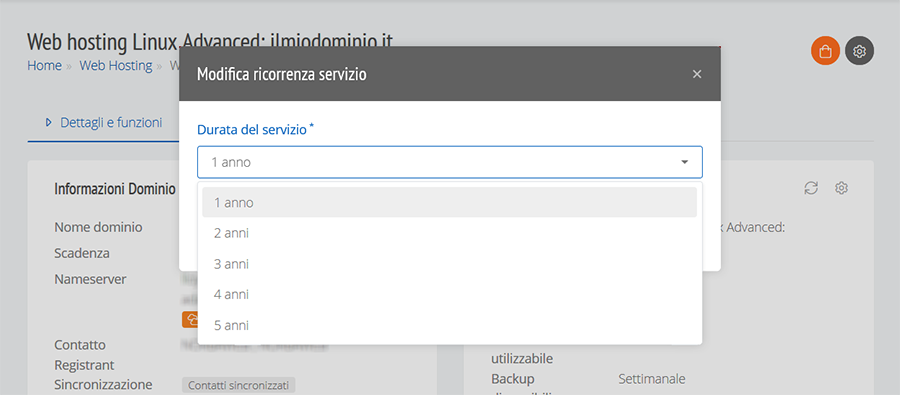
Task: Click the refresh icon in right panel
Action: (x=811, y=188)
